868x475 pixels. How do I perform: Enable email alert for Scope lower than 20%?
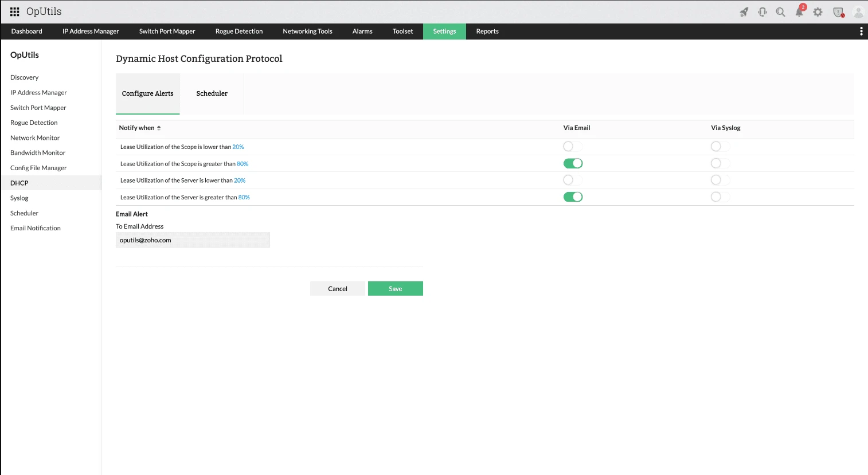tap(573, 146)
